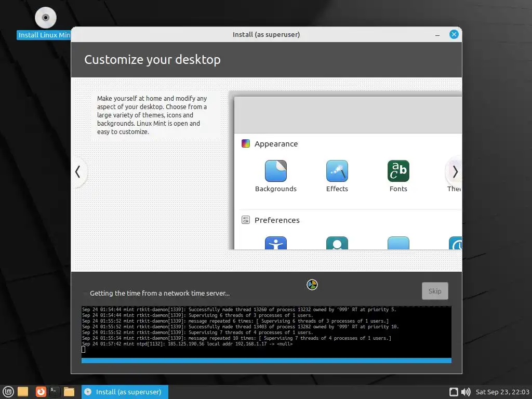532x399 pixels.
Task: Click the 'Customize your desktop' heading
Action: point(152,60)
